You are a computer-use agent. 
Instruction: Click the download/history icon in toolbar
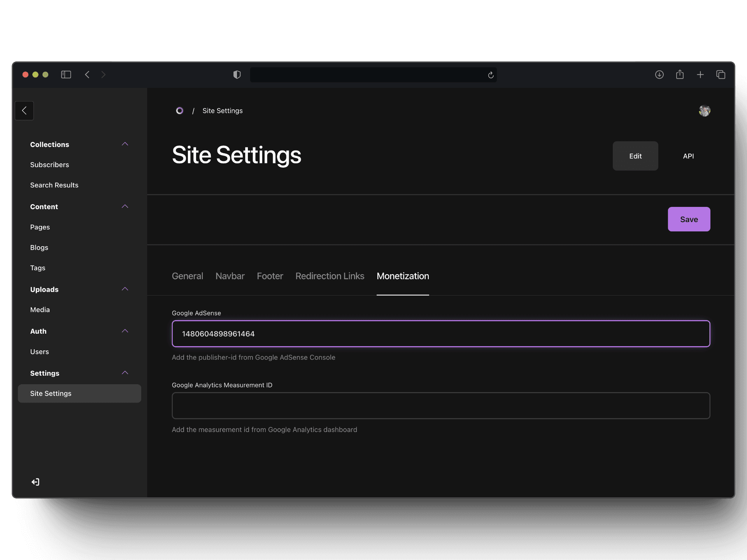[x=659, y=74]
